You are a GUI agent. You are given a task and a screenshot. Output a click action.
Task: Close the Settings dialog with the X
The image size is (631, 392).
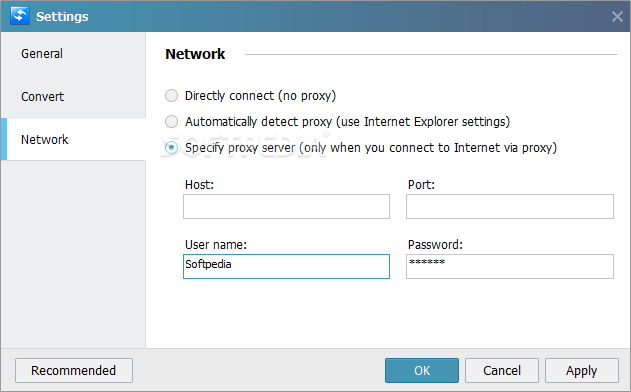click(x=617, y=17)
